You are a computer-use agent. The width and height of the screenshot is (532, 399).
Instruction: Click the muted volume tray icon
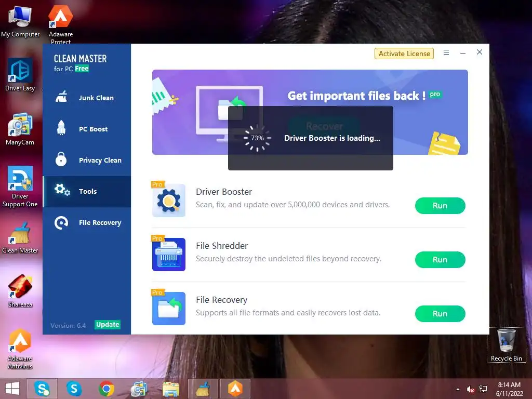pyautogui.click(x=470, y=389)
